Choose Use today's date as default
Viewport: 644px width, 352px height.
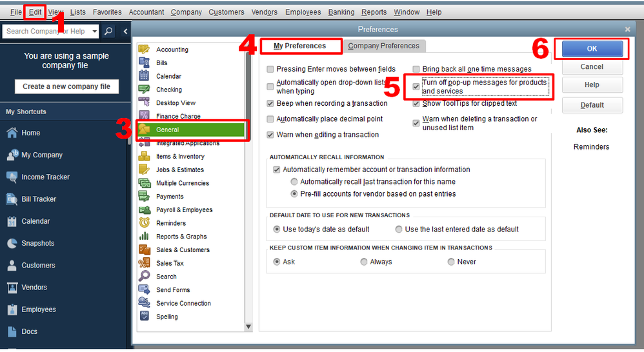(x=277, y=230)
